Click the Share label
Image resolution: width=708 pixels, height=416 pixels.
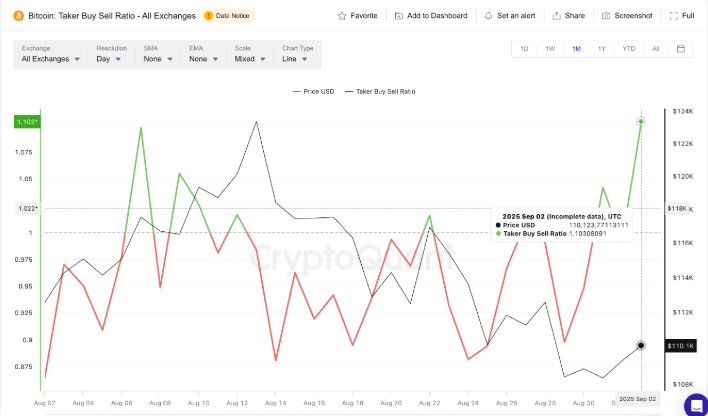[x=575, y=16]
